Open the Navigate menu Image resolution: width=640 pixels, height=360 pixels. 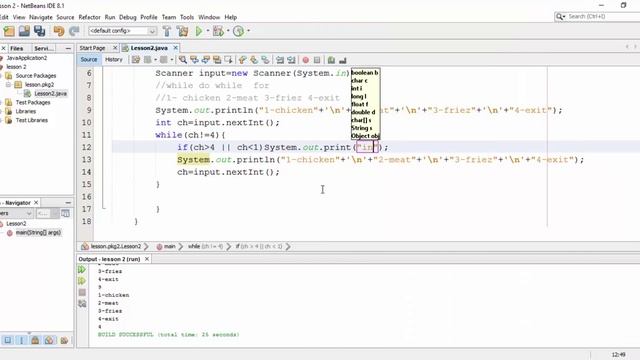pos(41,17)
